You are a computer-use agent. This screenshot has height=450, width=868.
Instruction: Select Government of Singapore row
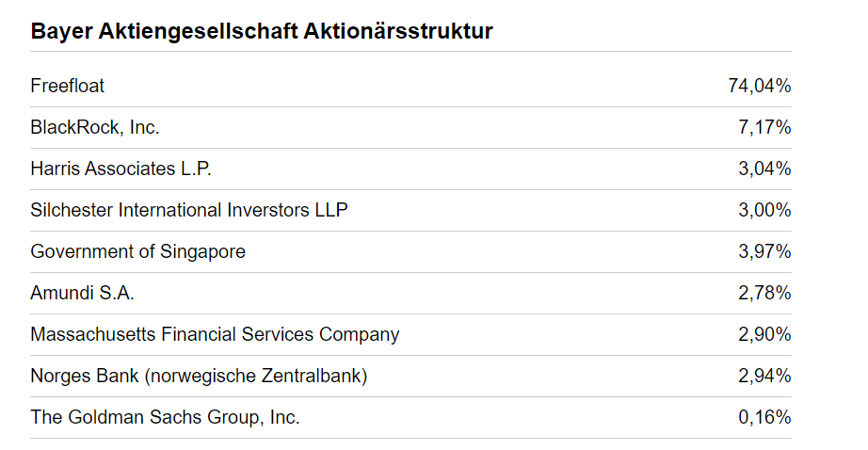(x=137, y=251)
